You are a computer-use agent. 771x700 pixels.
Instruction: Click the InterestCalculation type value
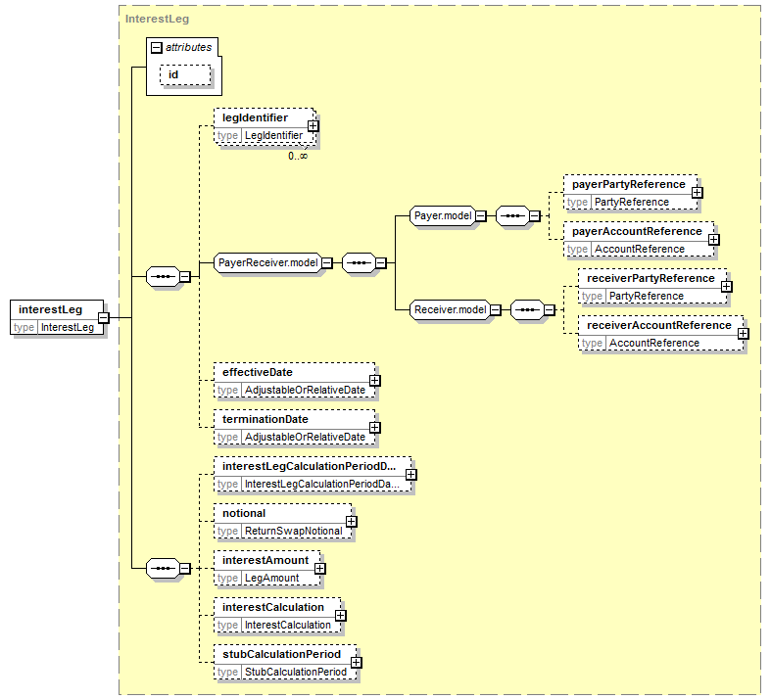[288, 625]
